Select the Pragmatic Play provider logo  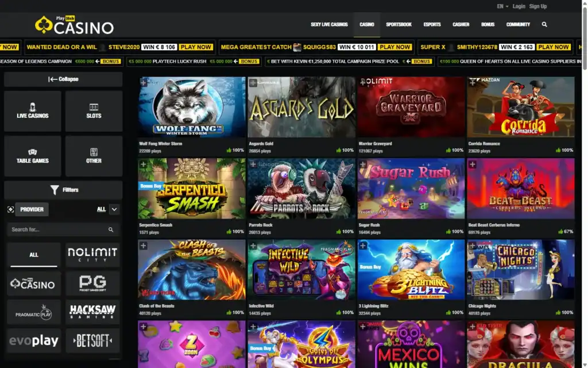[34, 312]
